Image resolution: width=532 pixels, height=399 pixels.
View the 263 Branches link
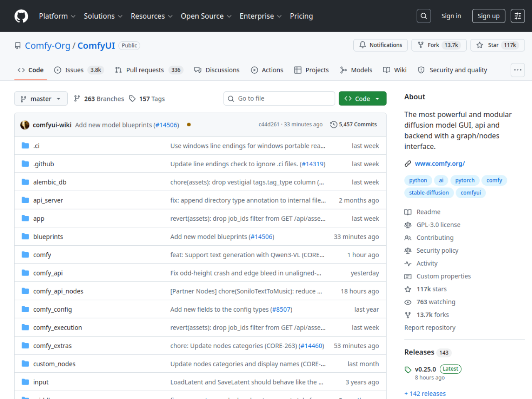point(99,99)
